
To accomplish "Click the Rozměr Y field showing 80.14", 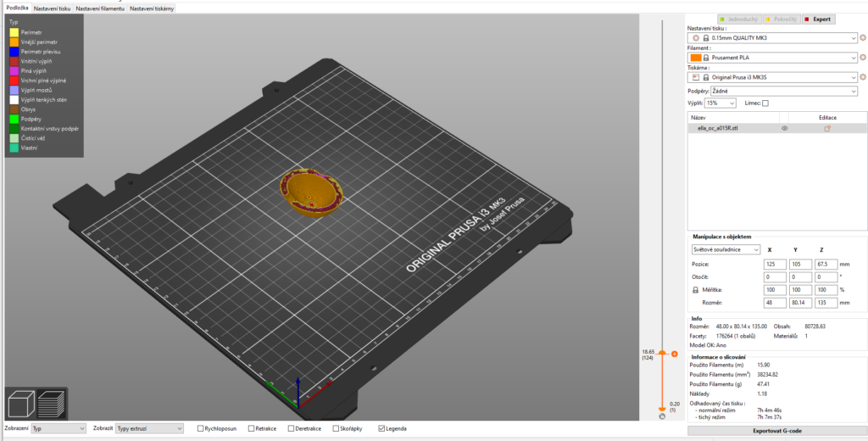I will click(x=800, y=303).
